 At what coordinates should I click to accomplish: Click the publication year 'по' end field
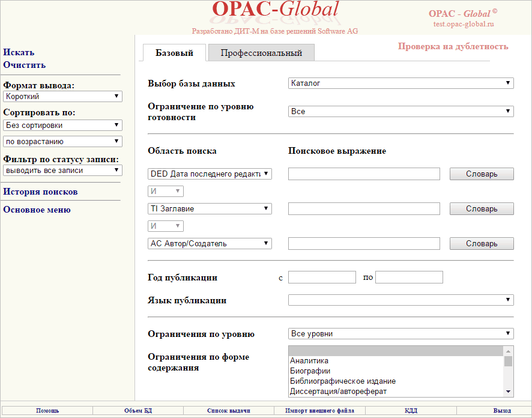409,277
